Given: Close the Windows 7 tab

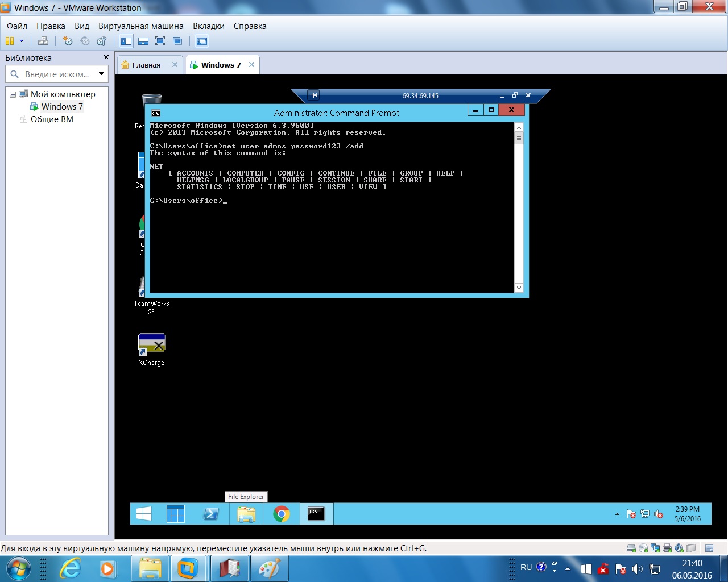Looking at the screenshot, I should [x=251, y=65].
